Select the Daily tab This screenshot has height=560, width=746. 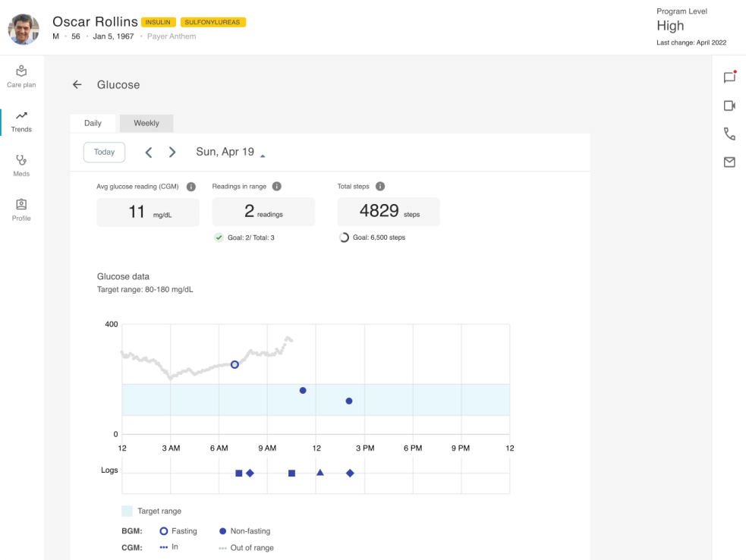[93, 123]
